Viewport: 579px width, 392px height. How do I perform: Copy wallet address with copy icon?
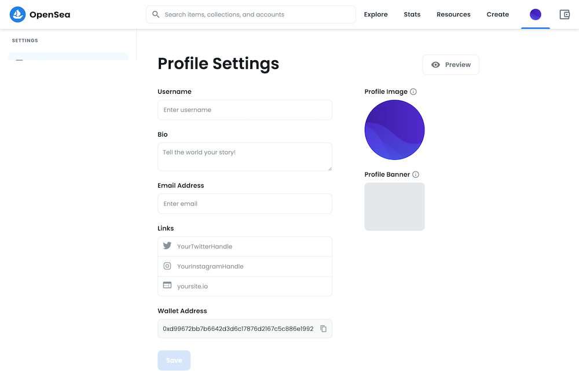pyautogui.click(x=324, y=329)
